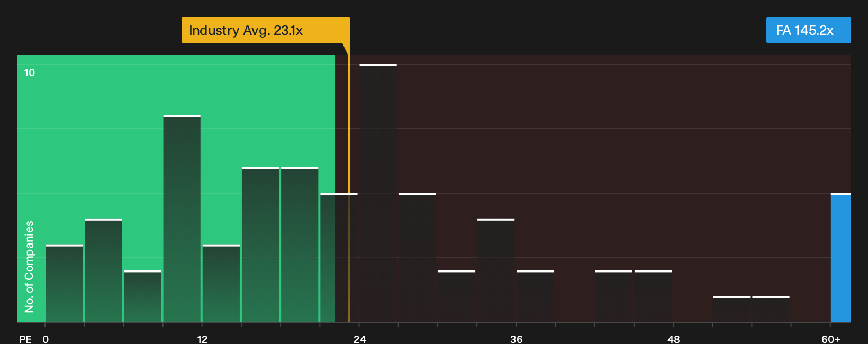This screenshot has width=868, height=344.
Task: Click the bar starting at PE 12
Action: pos(221,283)
